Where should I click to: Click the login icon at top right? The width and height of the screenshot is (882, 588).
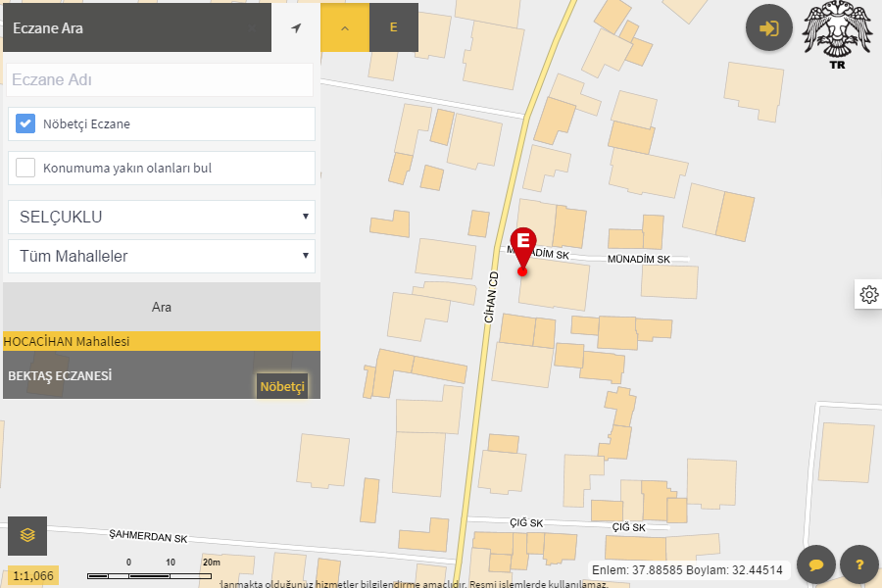pyautogui.click(x=769, y=27)
